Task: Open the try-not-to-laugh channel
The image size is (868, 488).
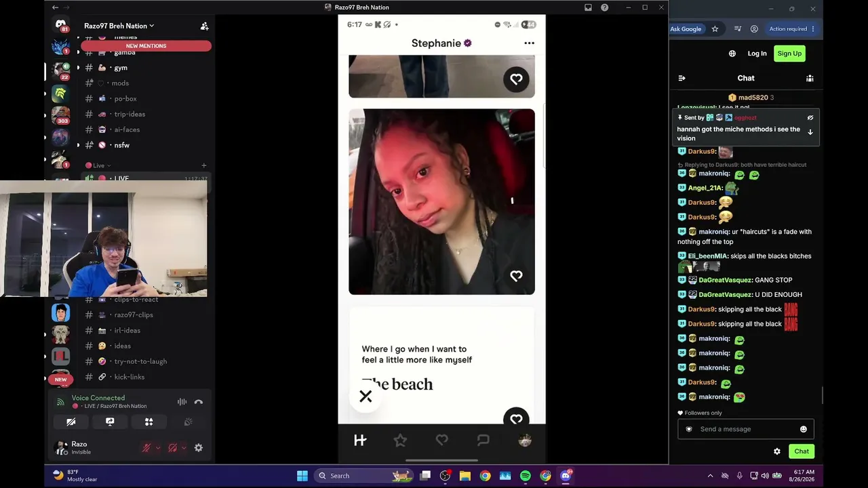Action: point(146,362)
